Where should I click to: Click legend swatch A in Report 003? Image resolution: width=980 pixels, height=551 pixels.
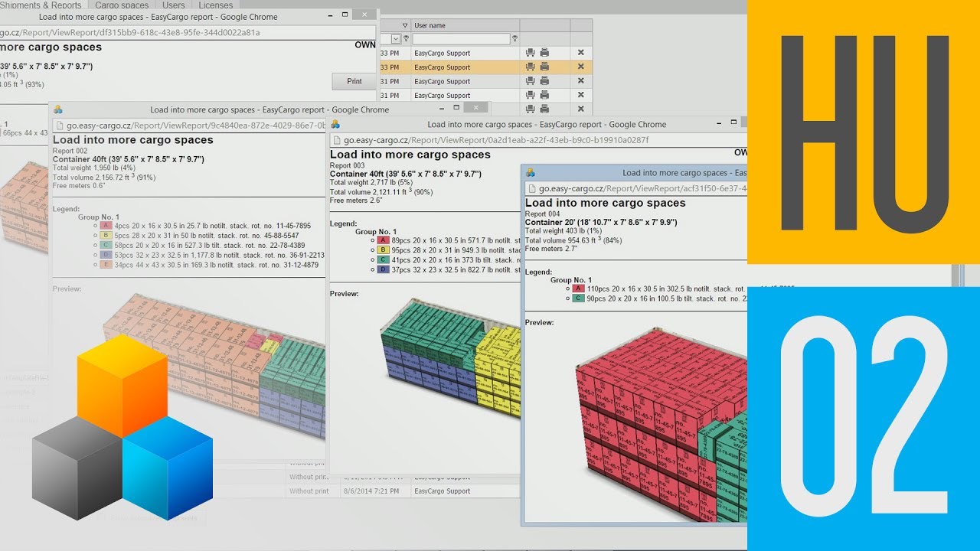point(384,240)
